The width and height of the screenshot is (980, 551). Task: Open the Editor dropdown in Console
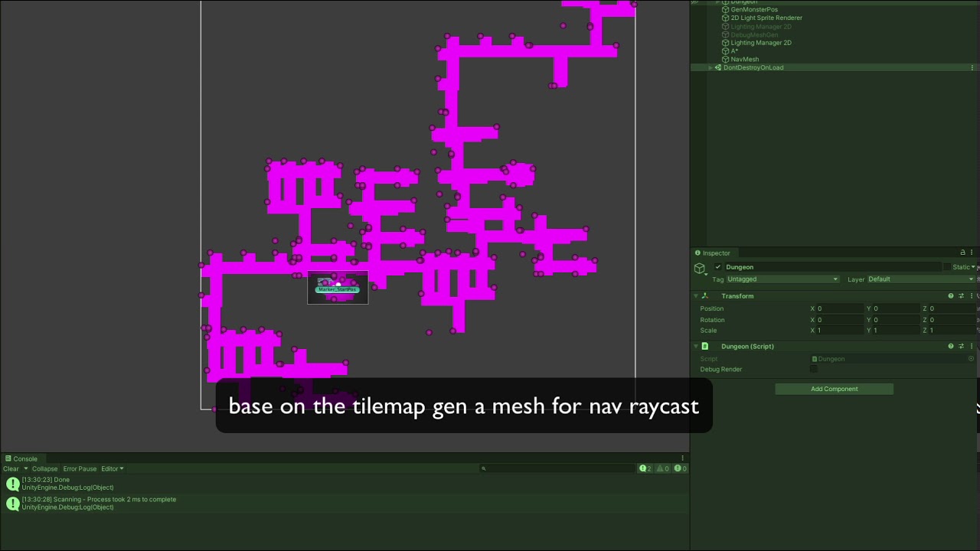(112, 469)
